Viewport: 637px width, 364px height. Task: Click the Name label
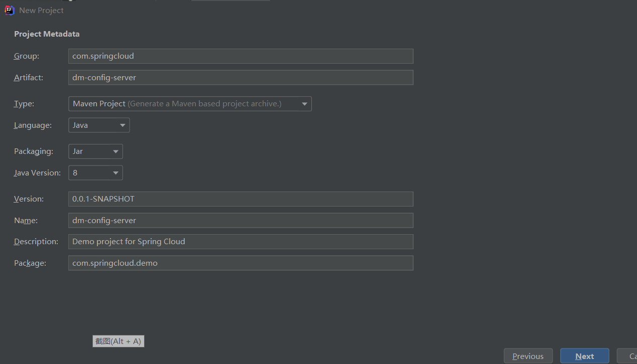coord(26,221)
